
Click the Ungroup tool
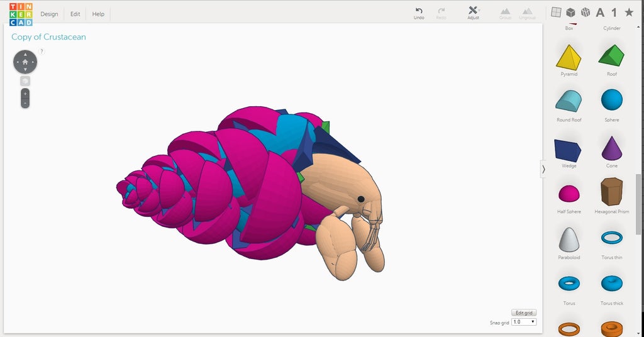click(528, 13)
